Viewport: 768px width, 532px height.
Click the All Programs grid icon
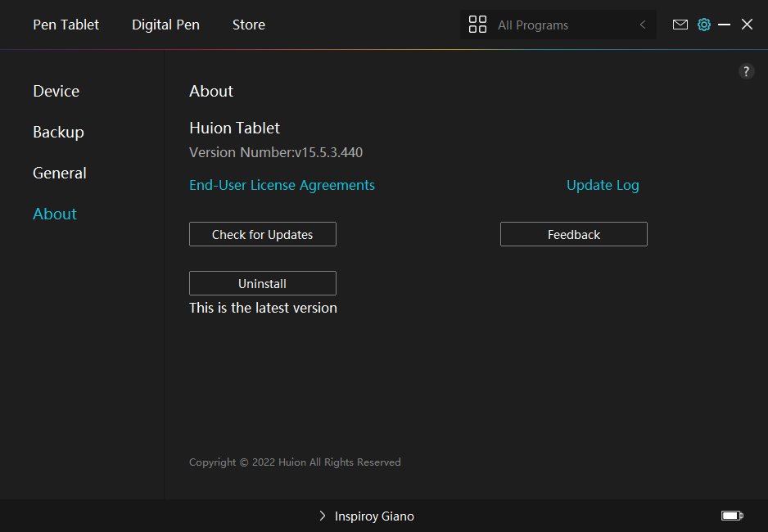tap(477, 25)
